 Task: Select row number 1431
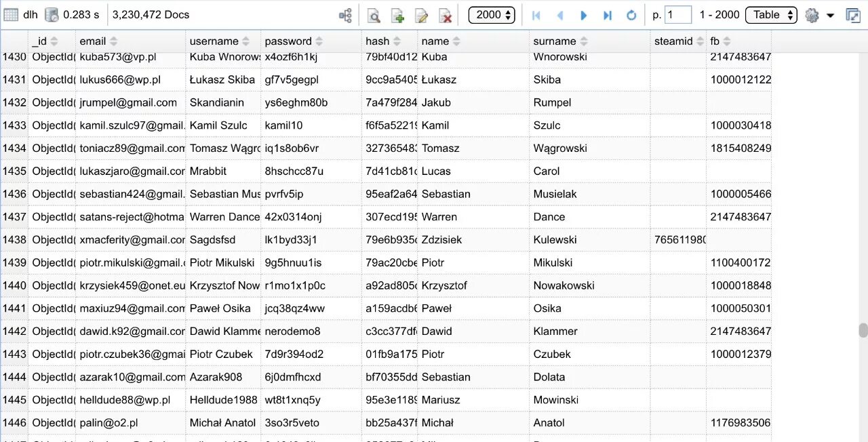pyautogui.click(x=14, y=80)
